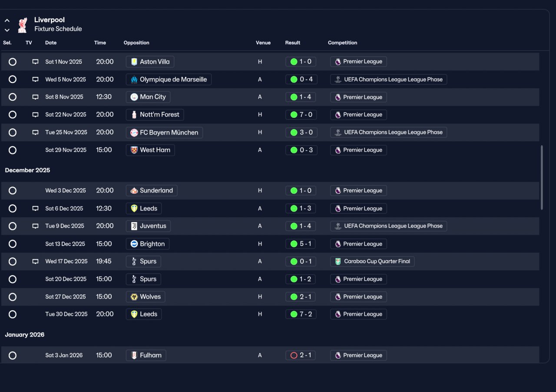Click the up chevron beside Liverpool
The width and height of the screenshot is (556, 392).
[7, 20]
